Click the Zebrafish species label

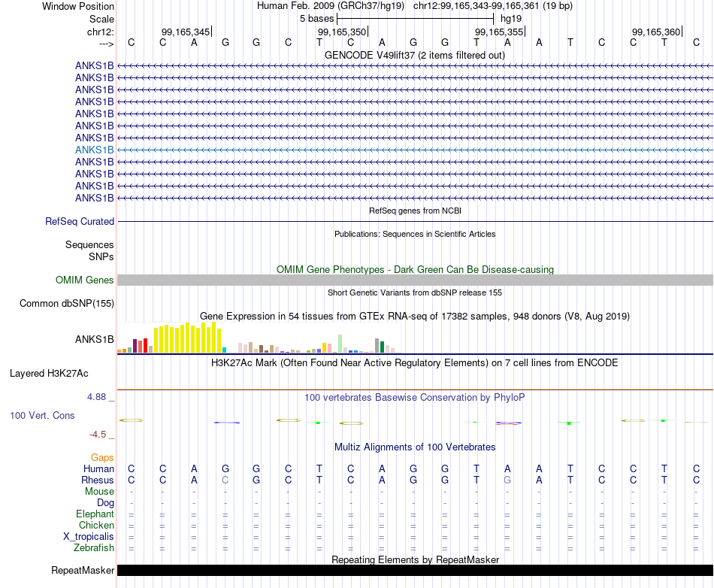coord(94,547)
